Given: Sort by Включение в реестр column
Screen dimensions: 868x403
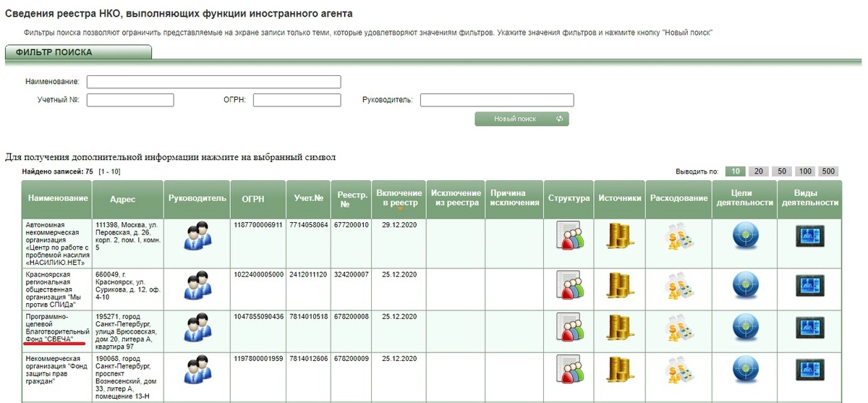Looking at the screenshot, I should pos(399,198).
